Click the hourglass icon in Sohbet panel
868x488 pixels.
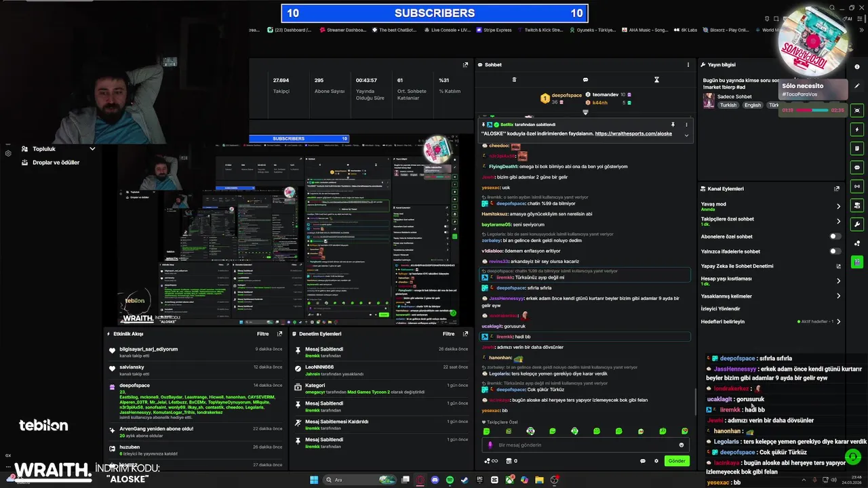[x=656, y=80]
